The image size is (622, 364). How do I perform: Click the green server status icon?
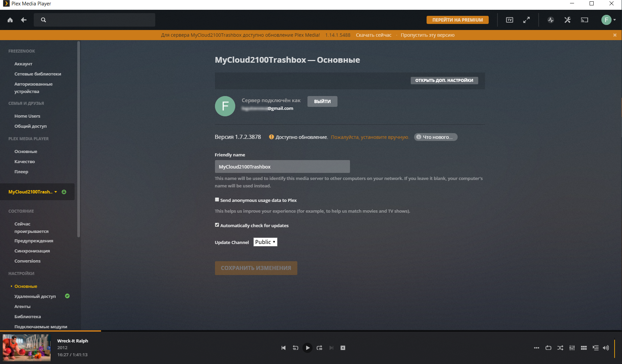[64, 192]
